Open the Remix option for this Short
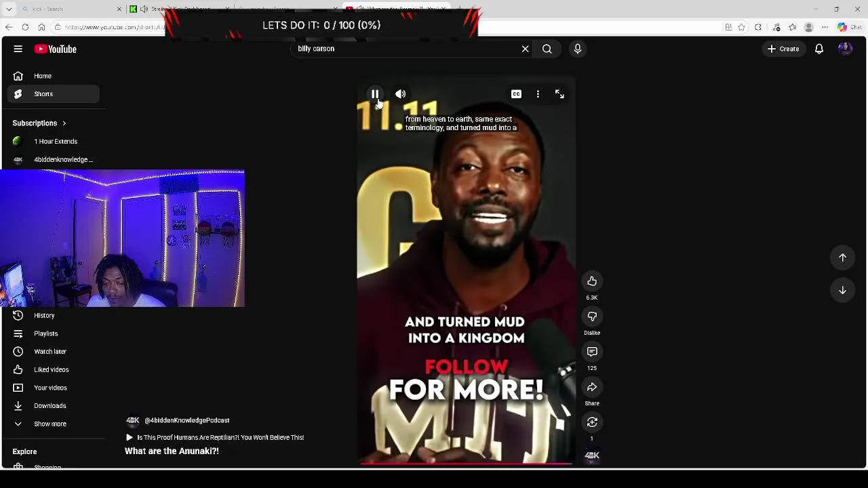This screenshot has width=868, height=488. pos(592,422)
